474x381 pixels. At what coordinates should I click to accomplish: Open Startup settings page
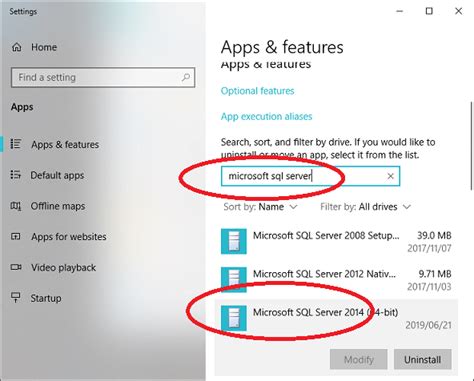coord(46,298)
